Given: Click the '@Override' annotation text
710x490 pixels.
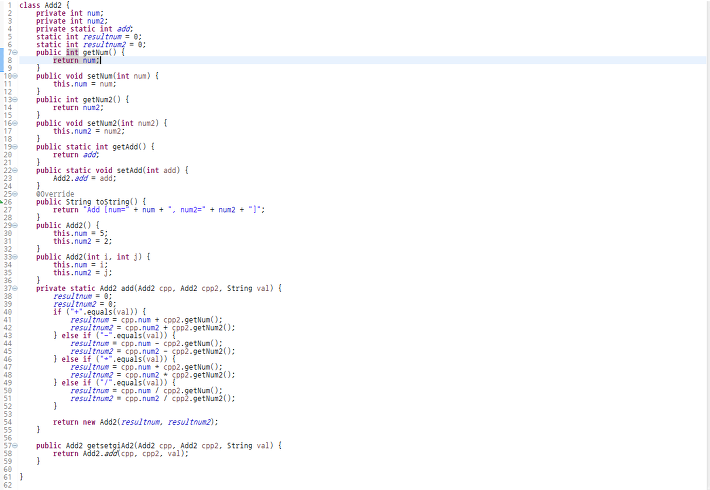Looking at the screenshot, I should click(55, 194).
